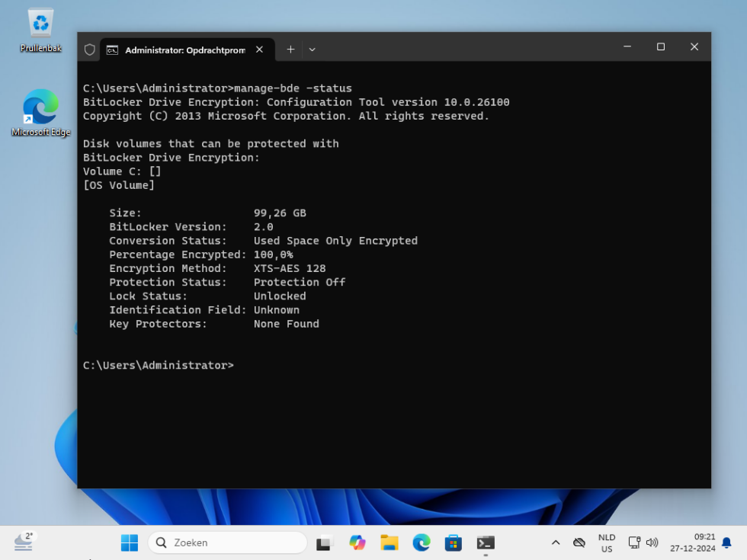Open File Explorer from the taskbar
Screen dimensions: 747x560
tap(389, 542)
